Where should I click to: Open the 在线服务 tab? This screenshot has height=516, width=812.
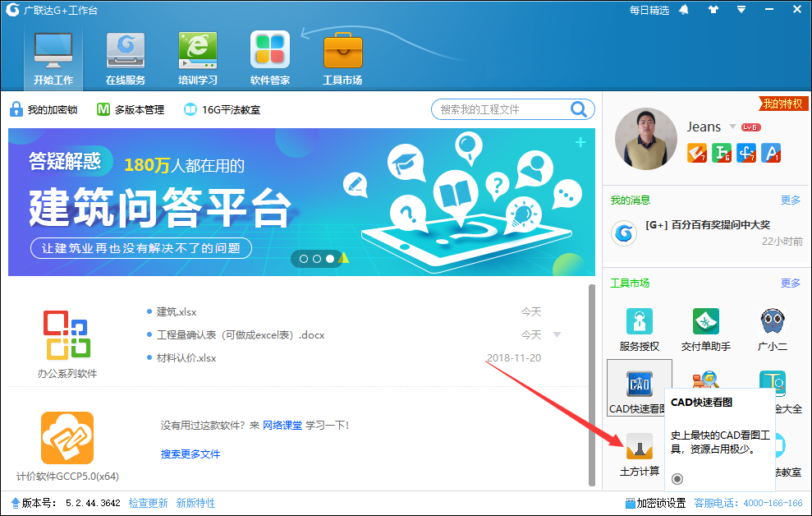(x=126, y=59)
